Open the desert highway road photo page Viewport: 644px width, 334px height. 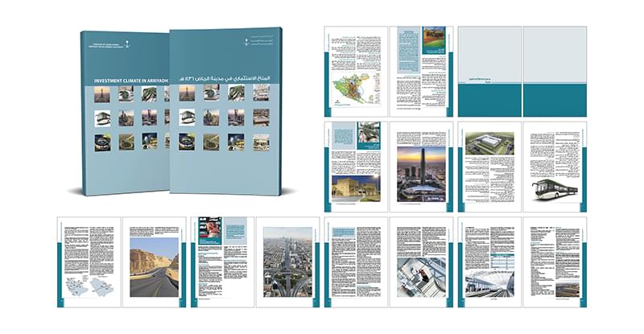(155, 262)
